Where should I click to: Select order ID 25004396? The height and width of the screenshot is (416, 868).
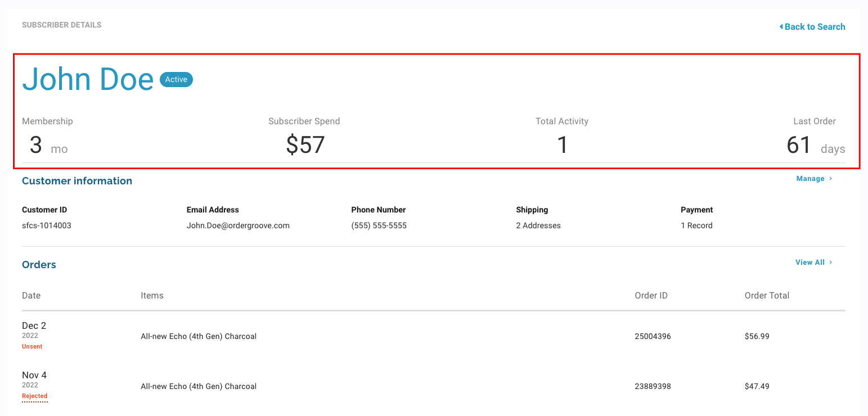point(653,337)
